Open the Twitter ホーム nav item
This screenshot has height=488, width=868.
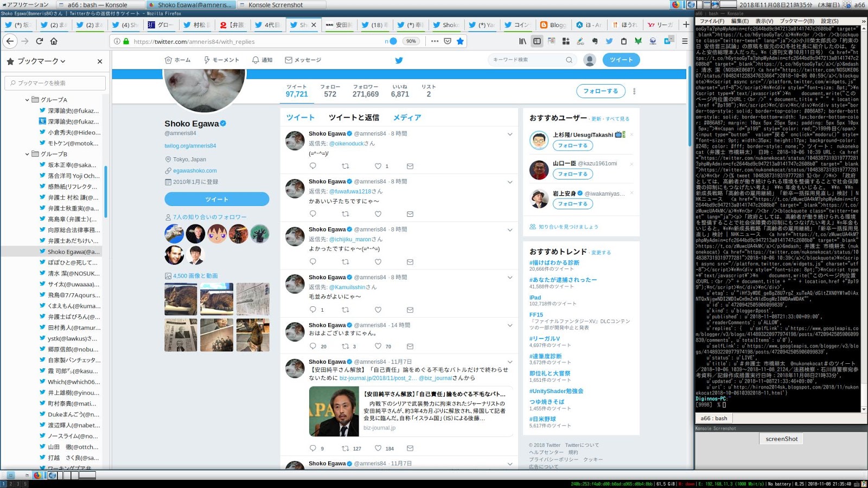177,60
